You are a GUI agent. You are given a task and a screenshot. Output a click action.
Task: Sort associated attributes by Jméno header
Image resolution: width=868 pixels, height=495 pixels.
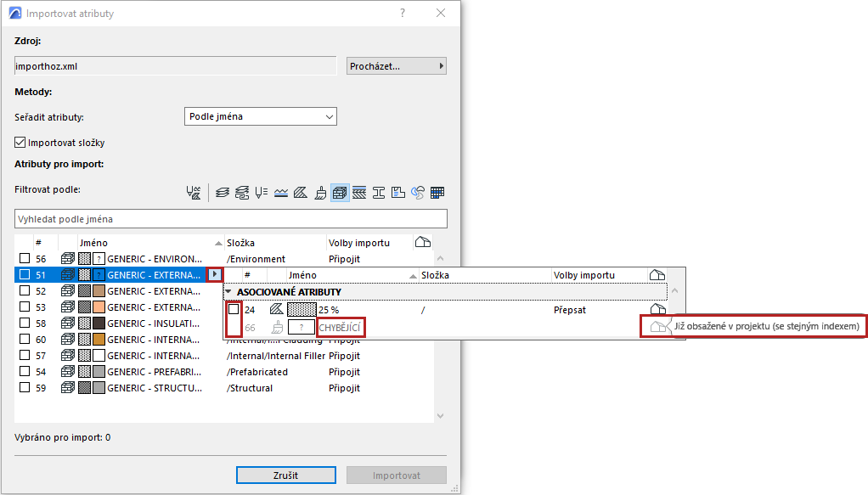tap(352, 275)
